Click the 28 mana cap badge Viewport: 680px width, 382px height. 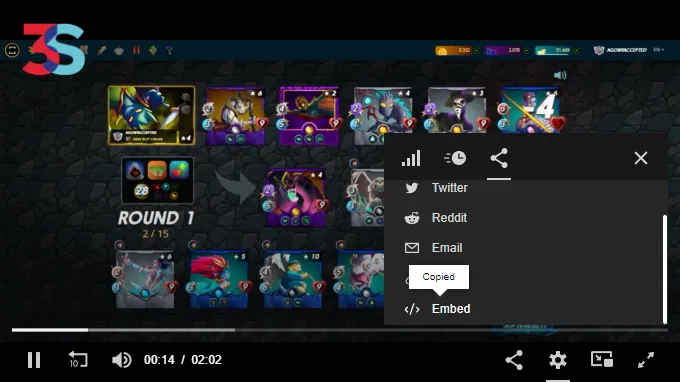pos(141,191)
